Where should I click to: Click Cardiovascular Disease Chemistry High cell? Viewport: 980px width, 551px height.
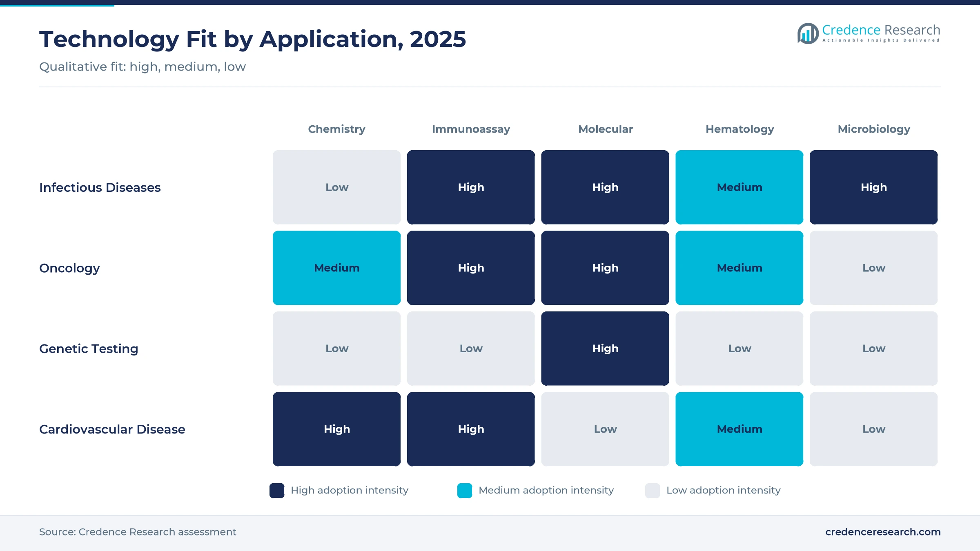[x=336, y=429]
